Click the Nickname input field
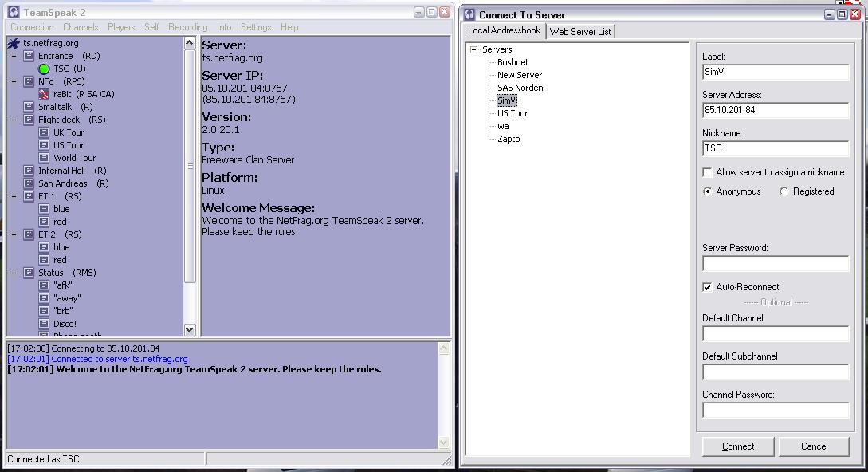Image resolution: width=868 pixels, height=472 pixels. coord(775,148)
